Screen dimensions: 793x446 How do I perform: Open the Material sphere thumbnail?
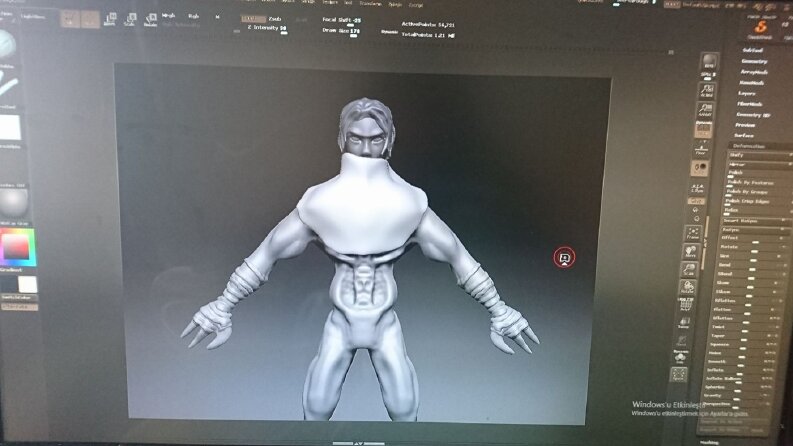coord(13,203)
